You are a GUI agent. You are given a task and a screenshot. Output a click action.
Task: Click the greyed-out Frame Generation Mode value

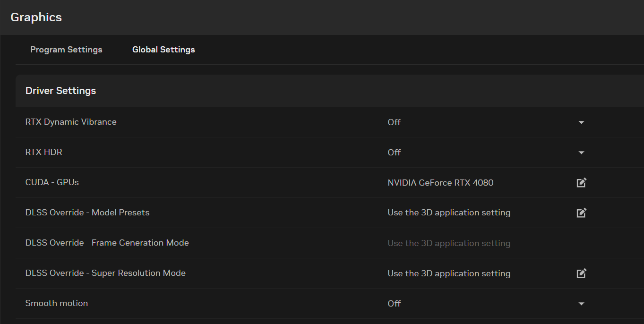(x=449, y=243)
